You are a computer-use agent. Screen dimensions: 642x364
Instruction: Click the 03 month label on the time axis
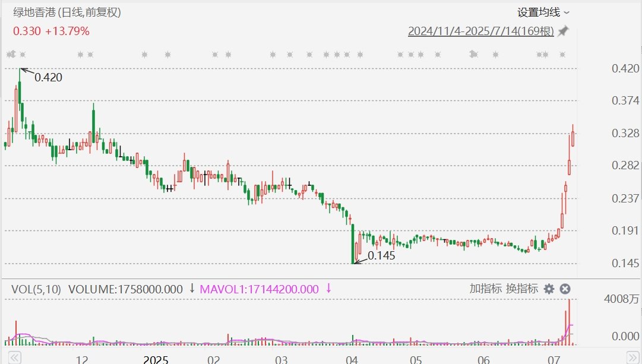pos(281,360)
